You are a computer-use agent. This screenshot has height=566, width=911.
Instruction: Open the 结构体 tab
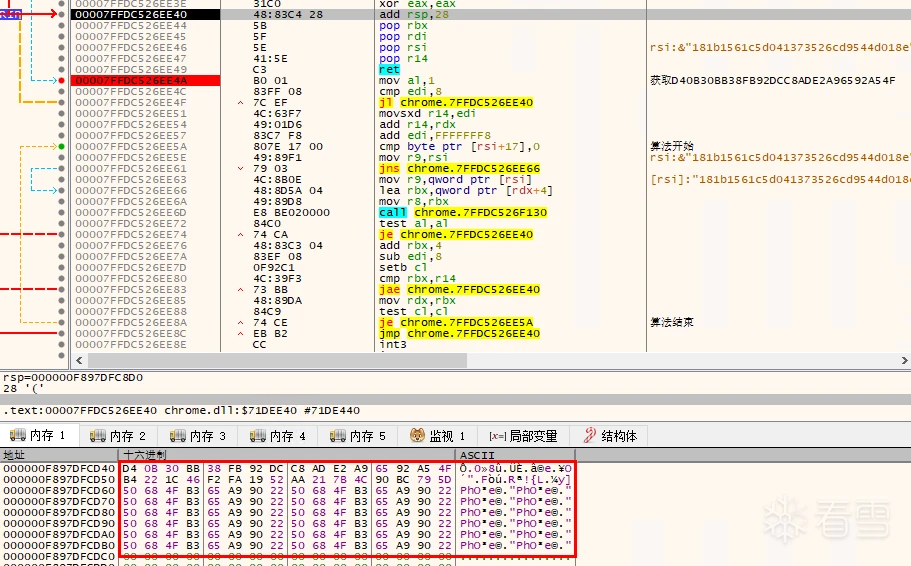coord(611,436)
